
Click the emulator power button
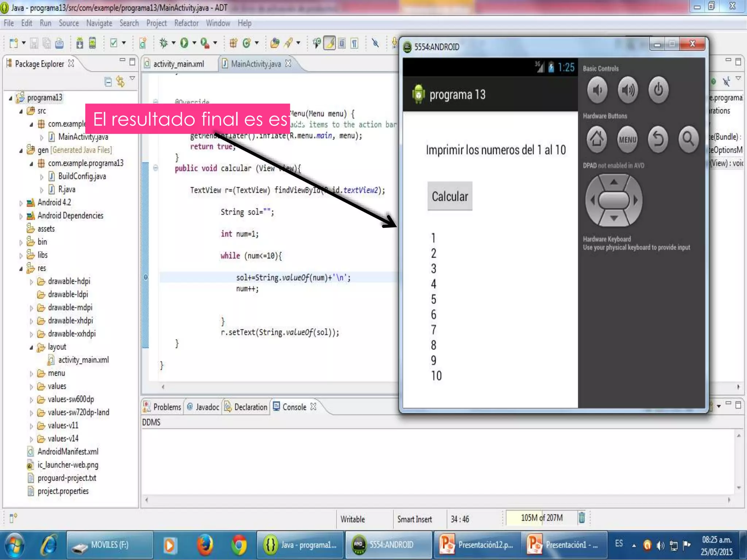pos(658,90)
